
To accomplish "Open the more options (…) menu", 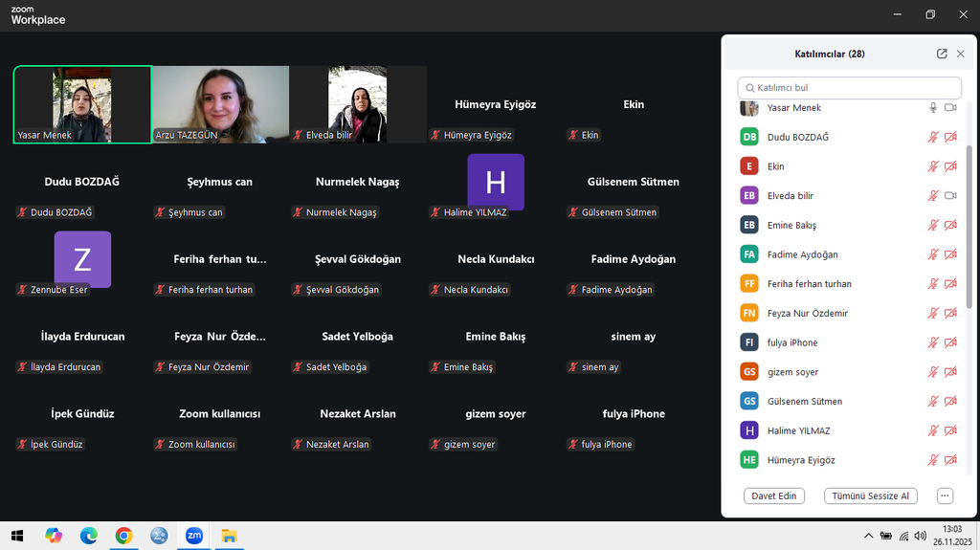I will [x=945, y=495].
